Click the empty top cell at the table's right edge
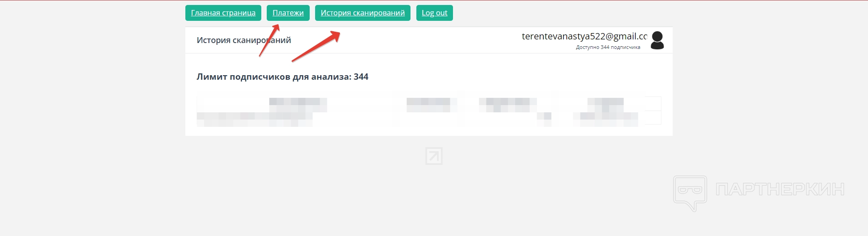The height and width of the screenshot is (236, 868). click(x=652, y=104)
